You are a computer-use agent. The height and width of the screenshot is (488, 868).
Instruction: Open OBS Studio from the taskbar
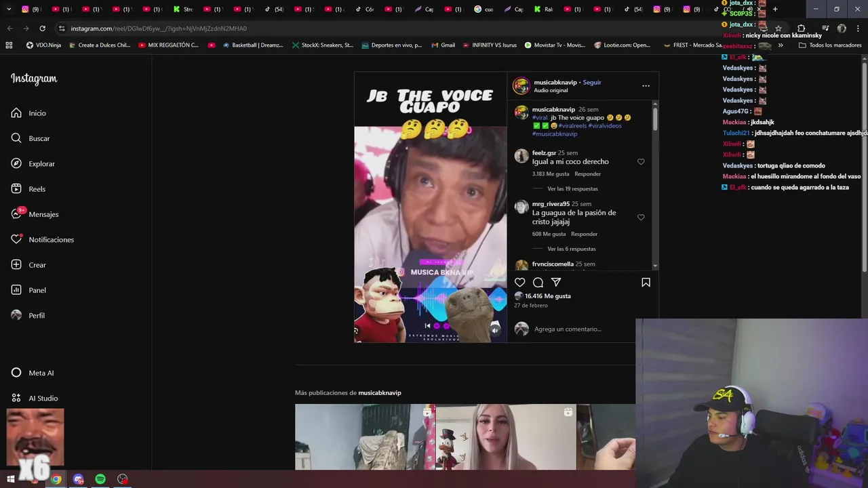pos(123,479)
